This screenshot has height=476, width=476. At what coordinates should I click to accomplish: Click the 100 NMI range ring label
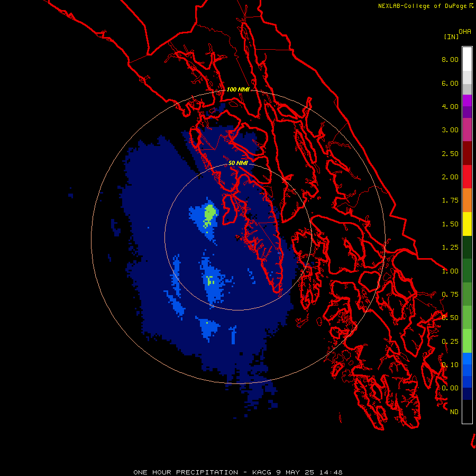click(x=239, y=89)
